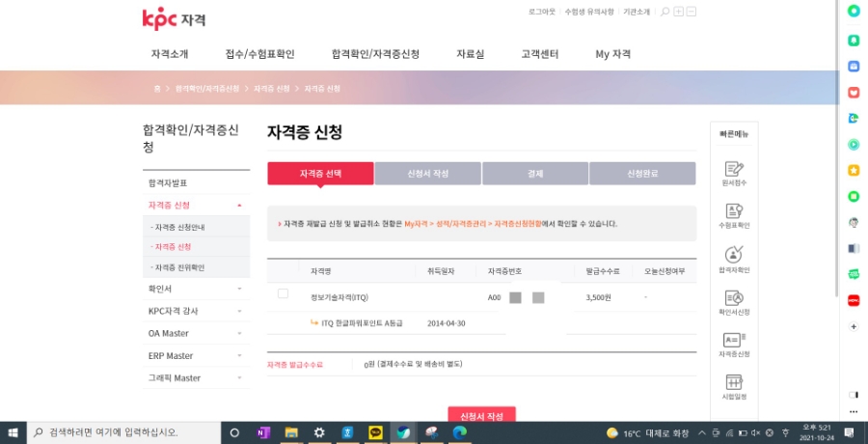
Task: Open the red Pocket icon in browser sidebar
Action: pos(854,92)
